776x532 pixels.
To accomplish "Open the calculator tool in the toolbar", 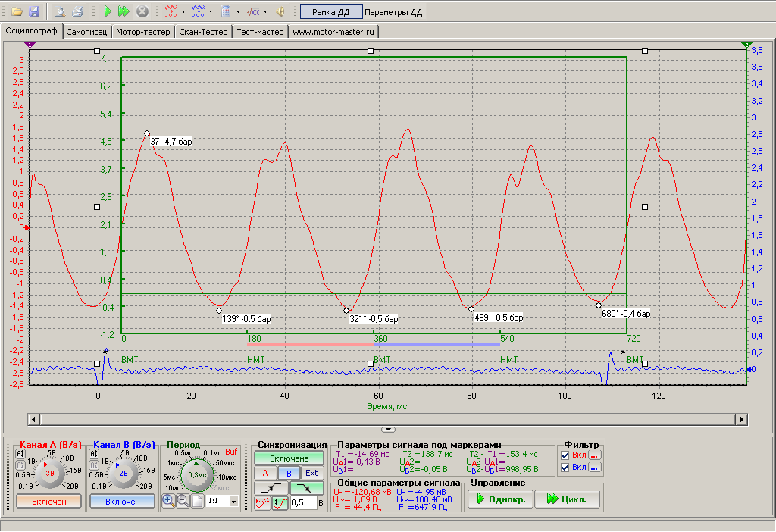I will 226,11.
